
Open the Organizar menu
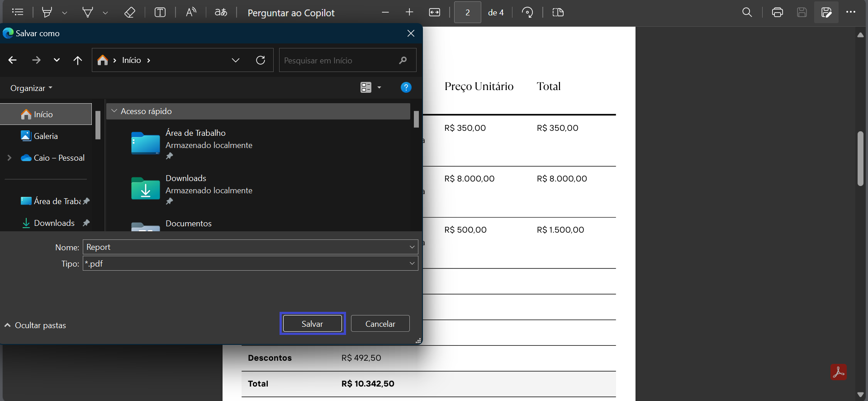click(x=31, y=88)
